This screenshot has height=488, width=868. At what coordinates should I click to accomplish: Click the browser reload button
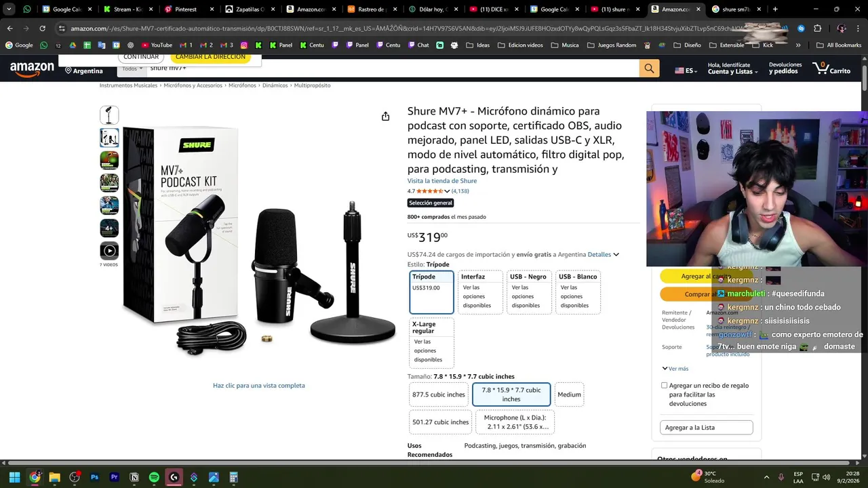[x=42, y=28]
